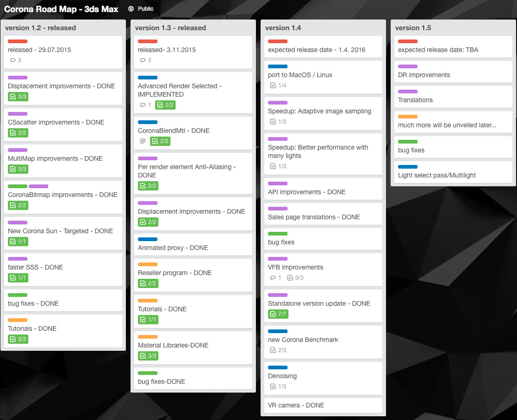This screenshot has width=517, height=420.
Task: Open the API improvements - DONE card
Action: pos(323,189)
